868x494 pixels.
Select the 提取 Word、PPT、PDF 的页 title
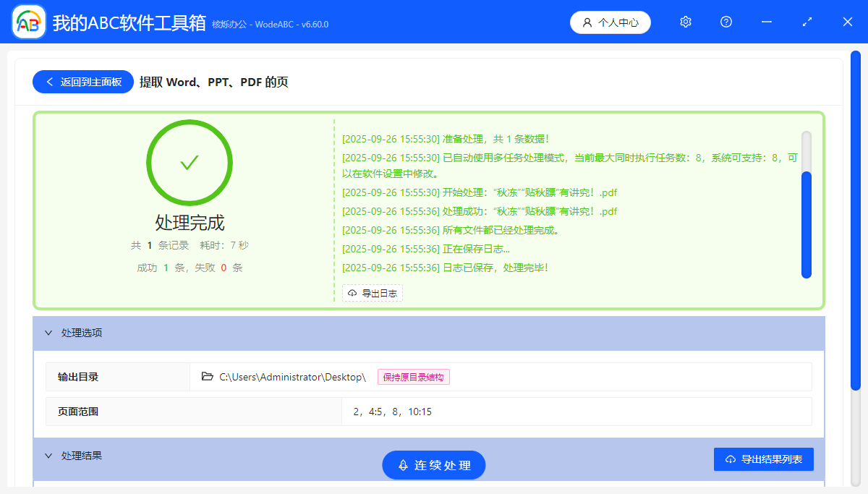coord(213,82)
